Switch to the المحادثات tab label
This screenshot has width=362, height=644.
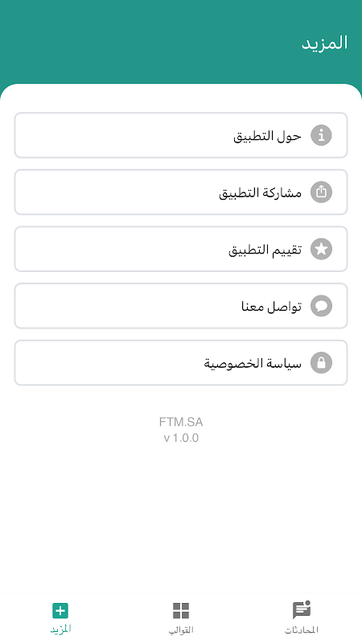[x=301, y=630]
